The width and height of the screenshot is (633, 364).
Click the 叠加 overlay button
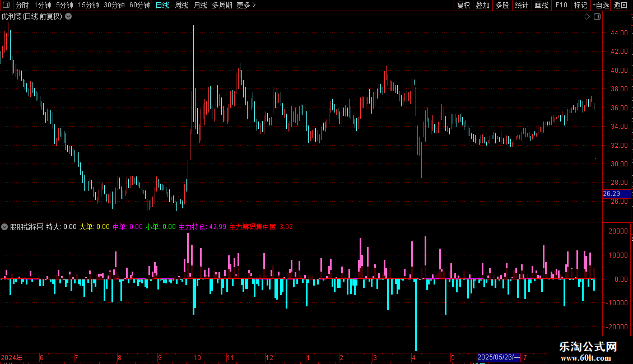point(483,5)
